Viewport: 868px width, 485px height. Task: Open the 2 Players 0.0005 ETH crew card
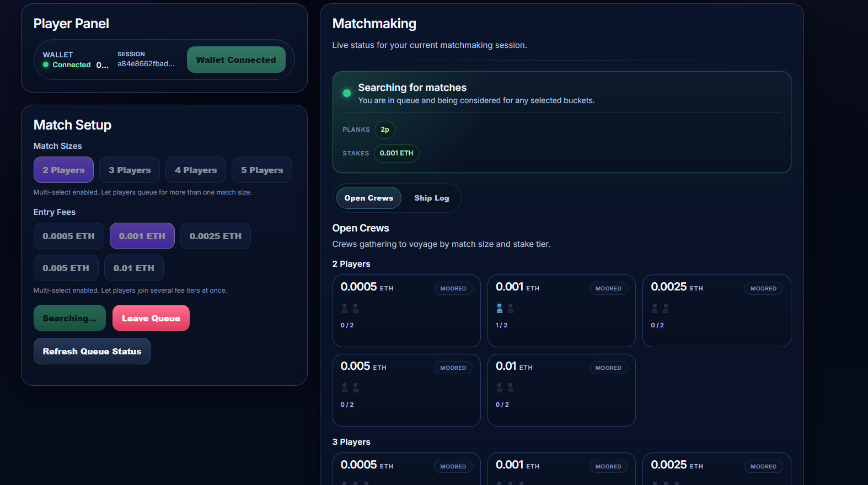point(406,311)
